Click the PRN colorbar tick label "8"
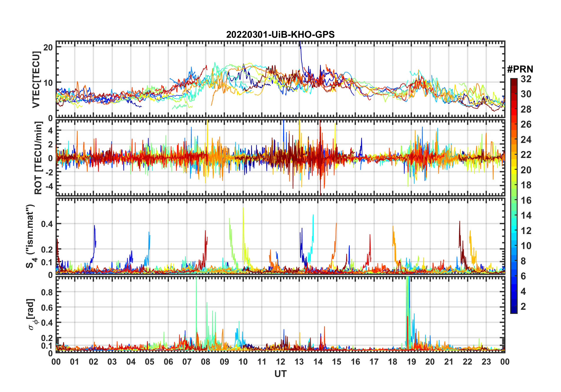 pyautogui.click(x=523, y=261)
